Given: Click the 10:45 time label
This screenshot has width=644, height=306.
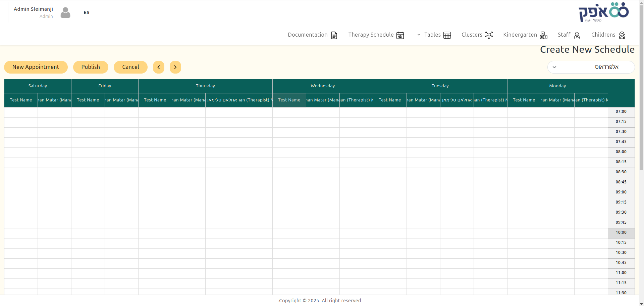Looking at the screenshot, I should pos(621,263).
